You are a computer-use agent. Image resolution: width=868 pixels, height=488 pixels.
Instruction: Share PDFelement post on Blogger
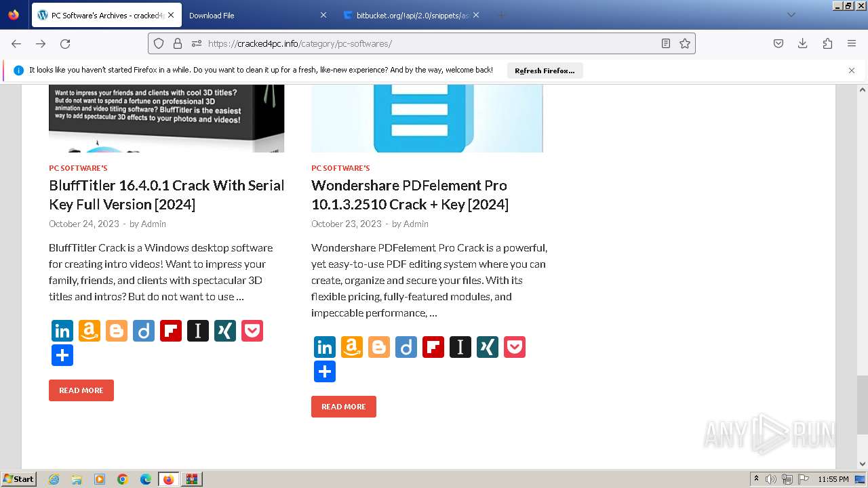click(x=379, y=347)
